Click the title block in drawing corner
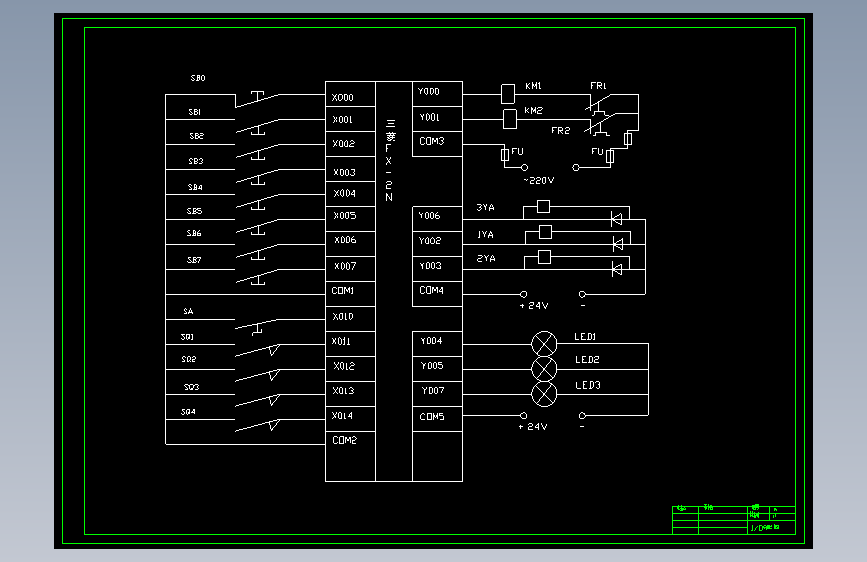 coord(734,520)
